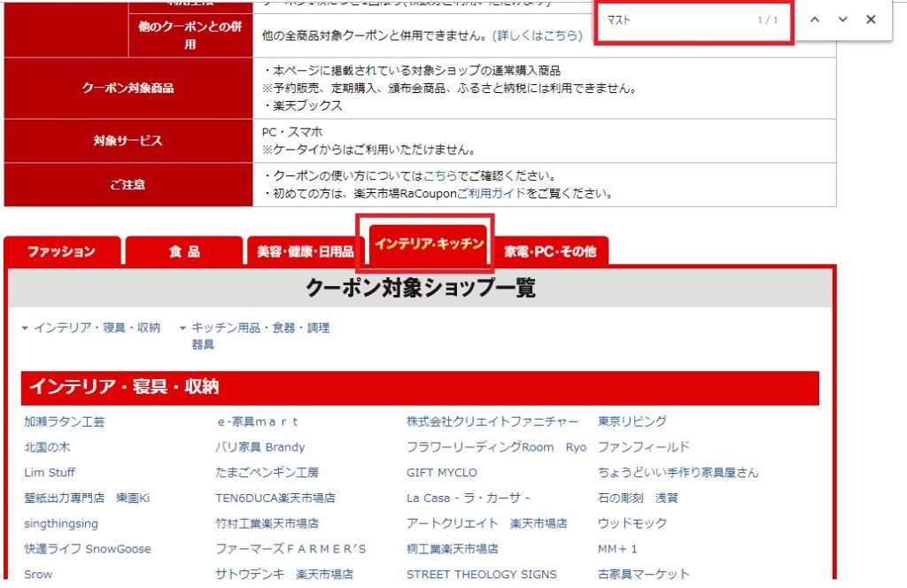
Task: Open shop 株式会社クリエイトファニチャー
Action: coord(492,422)
